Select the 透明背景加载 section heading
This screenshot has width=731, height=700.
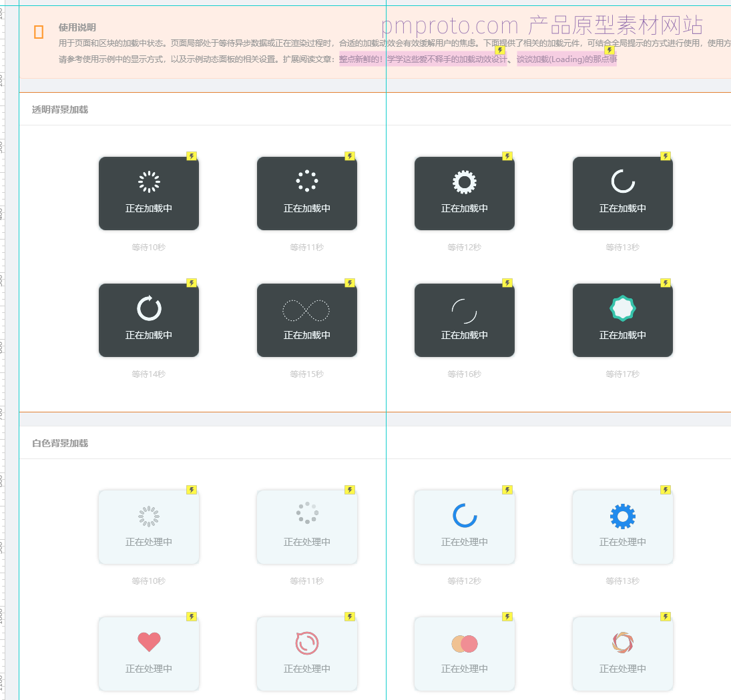click(60, 109)
